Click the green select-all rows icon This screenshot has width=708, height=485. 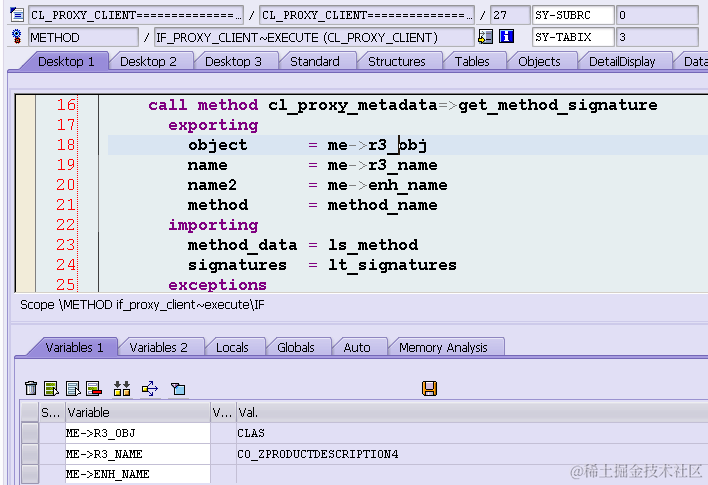(x=51, y=388)
